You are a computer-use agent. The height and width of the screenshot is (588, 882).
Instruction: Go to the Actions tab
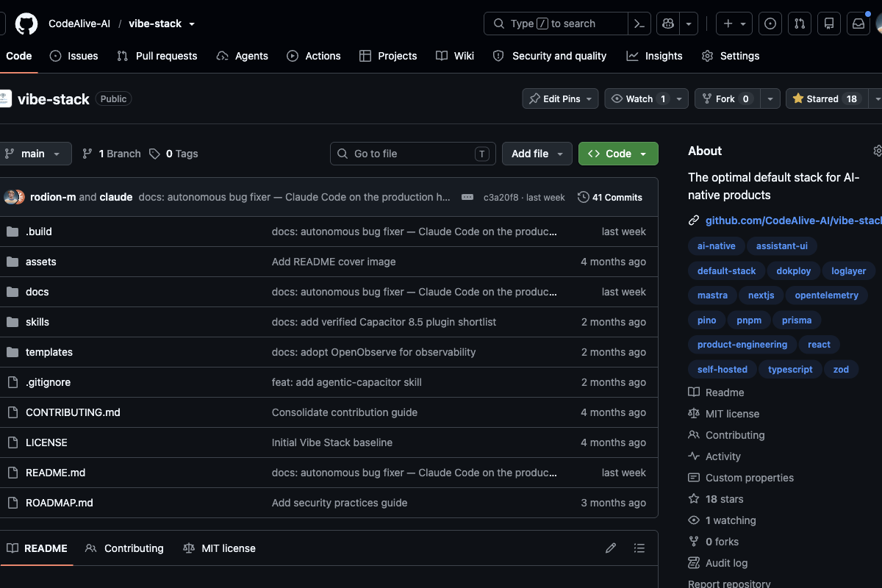tap(314, 56)
